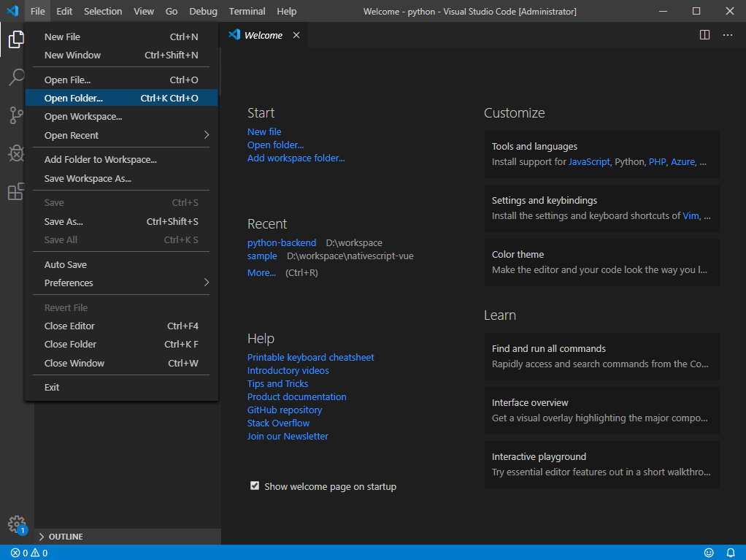Click the More... recent link
This screenshot has height=560, width=746.
coord(261,272)
